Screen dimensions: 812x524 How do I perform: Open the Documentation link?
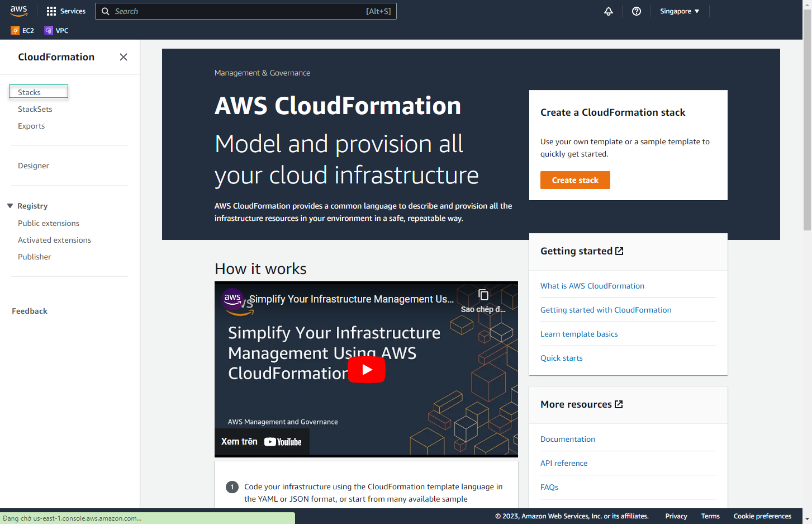[568, 439]
